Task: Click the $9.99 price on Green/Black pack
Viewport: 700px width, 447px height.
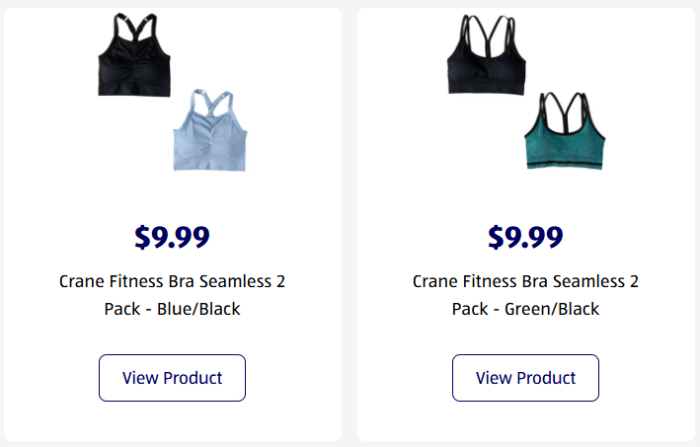Action: 525,237
